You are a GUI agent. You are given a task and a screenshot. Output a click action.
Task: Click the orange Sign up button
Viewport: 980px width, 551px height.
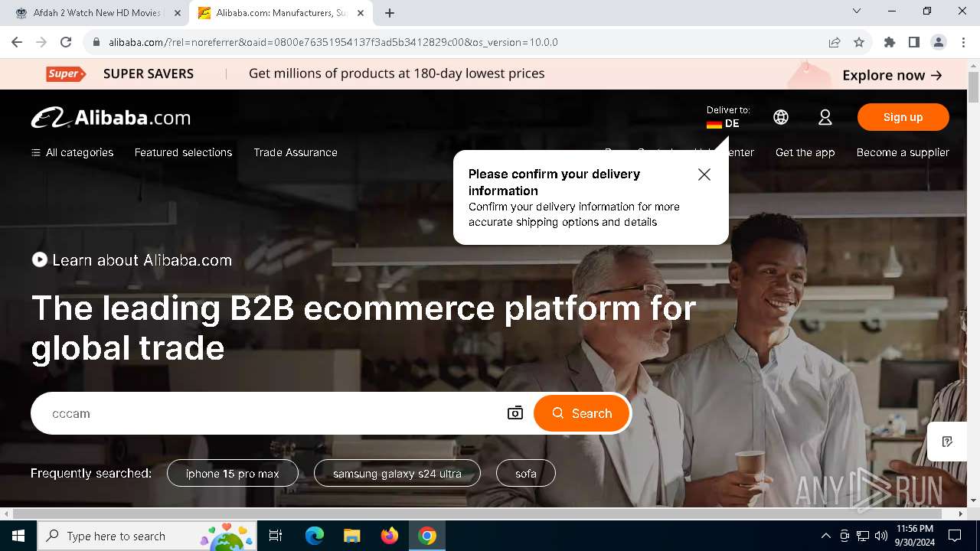coord(903,117)
